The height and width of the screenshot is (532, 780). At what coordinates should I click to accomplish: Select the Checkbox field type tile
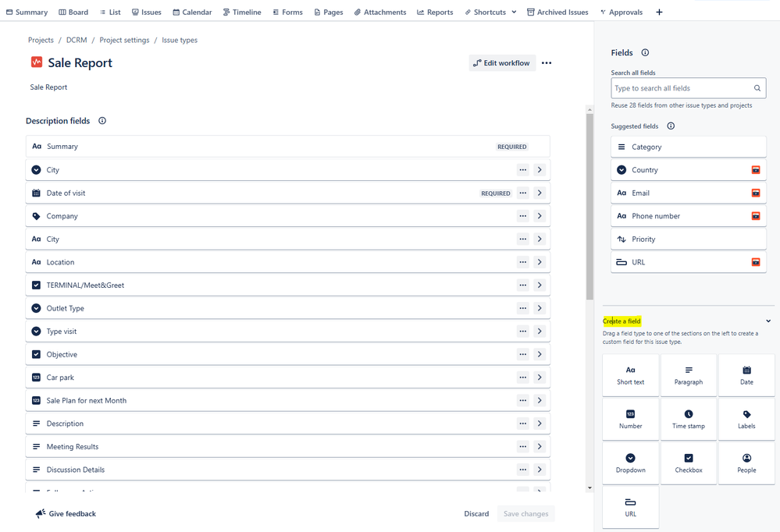pos(689,463)
